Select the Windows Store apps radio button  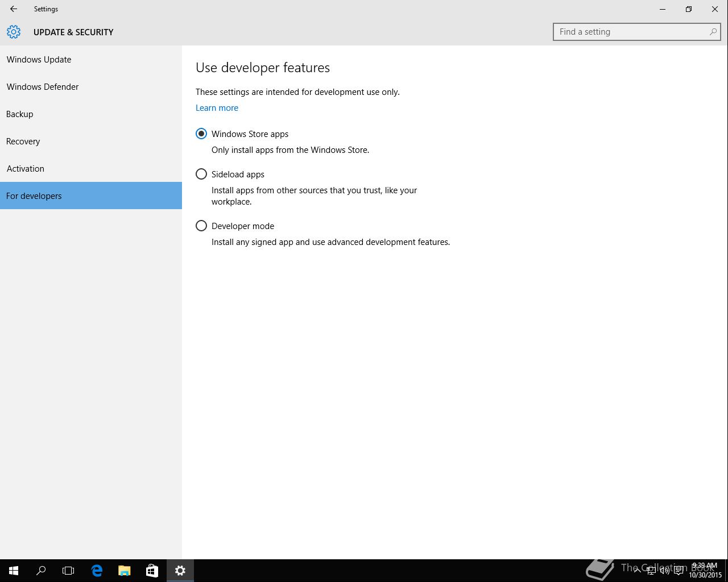click(x=201, y=134)
